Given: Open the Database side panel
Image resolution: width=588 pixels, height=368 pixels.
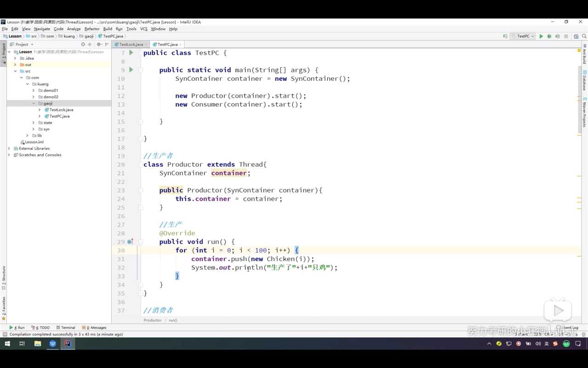Looking at the screenshot, I should (585, 80).
